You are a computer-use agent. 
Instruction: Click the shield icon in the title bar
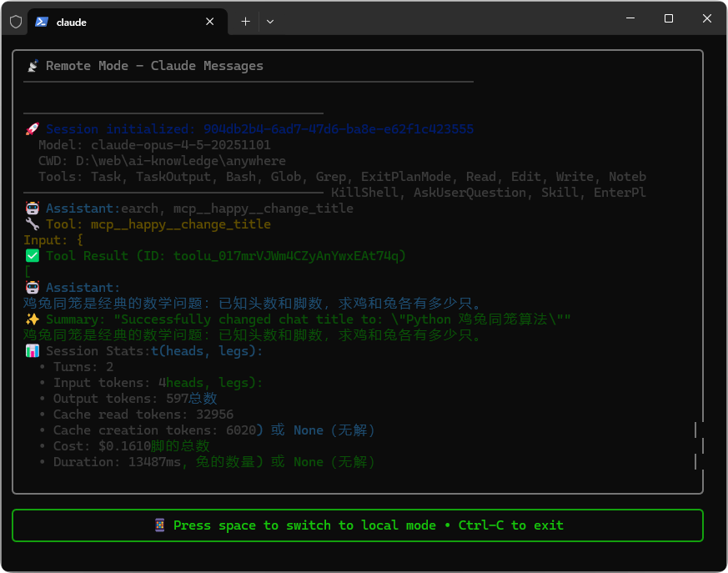click(14, 21)
